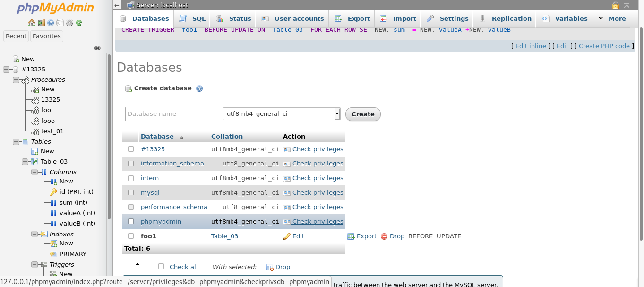Tick the performance_schema checkbox

131,207
